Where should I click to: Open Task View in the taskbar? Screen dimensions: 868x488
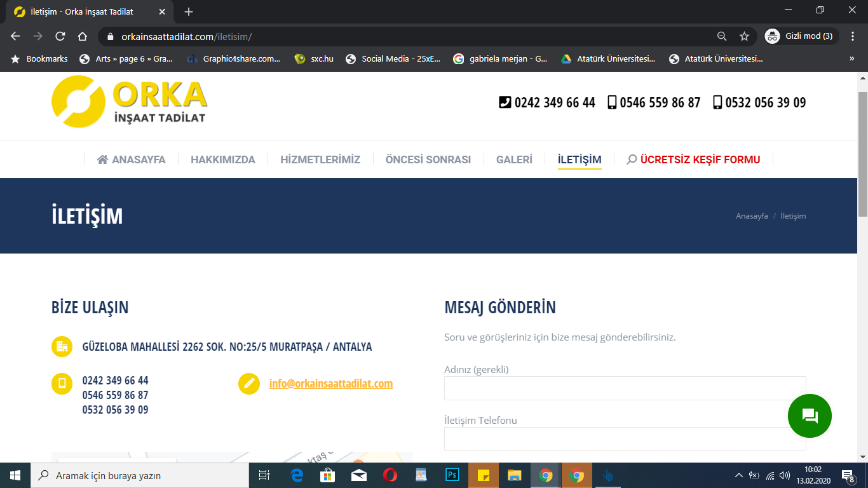[264, 475]
